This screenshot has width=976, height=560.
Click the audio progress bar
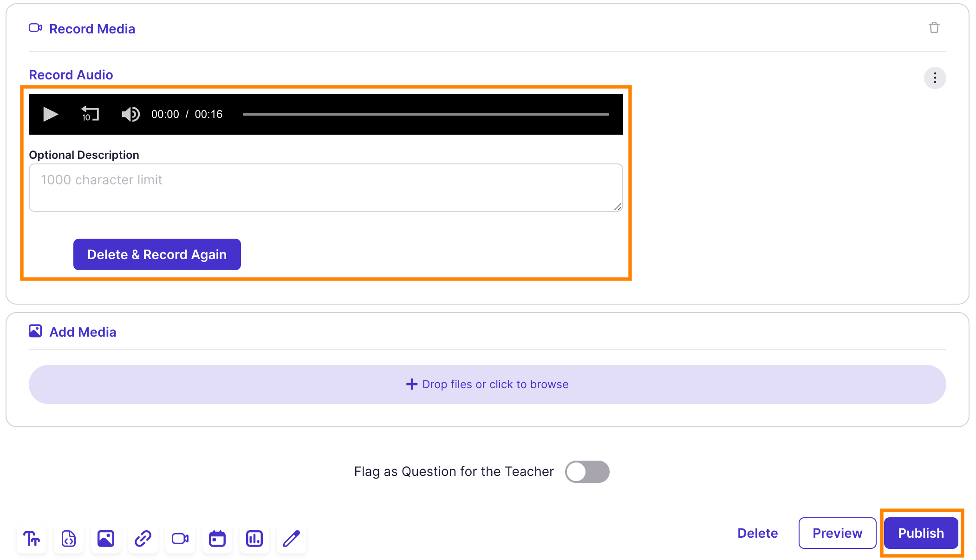(x=425, y=114)
